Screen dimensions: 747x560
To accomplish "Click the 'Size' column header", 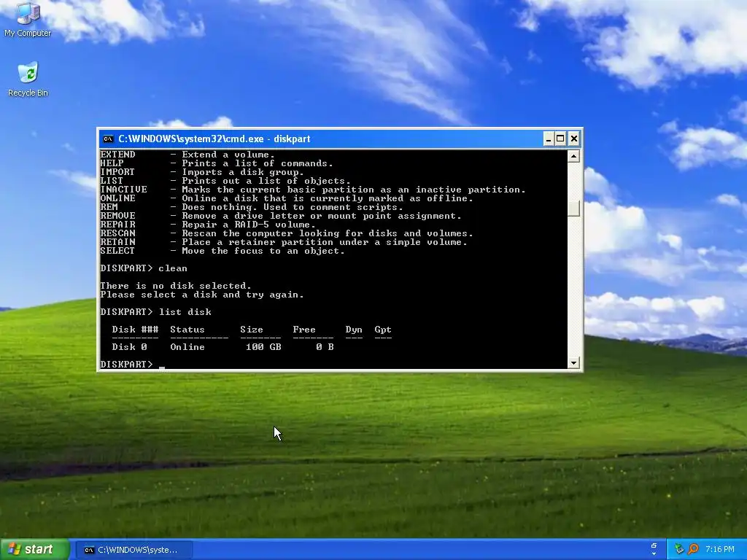I will click(x=252, y=330).
